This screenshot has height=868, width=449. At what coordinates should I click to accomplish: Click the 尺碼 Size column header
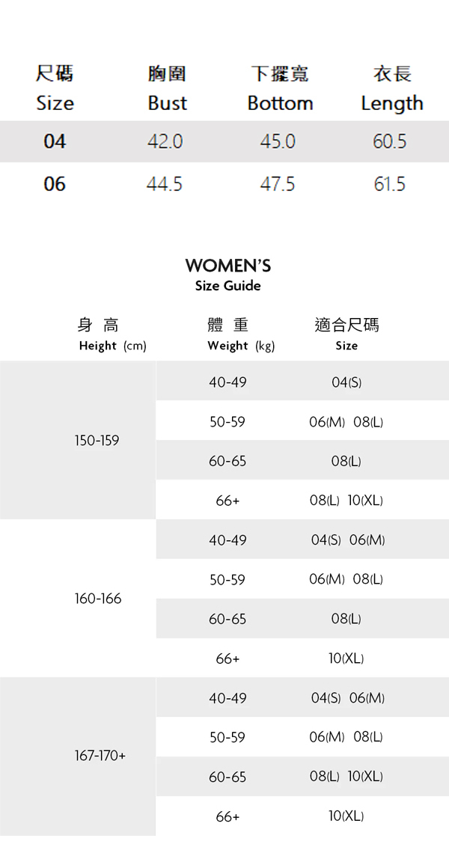point(55,88)
